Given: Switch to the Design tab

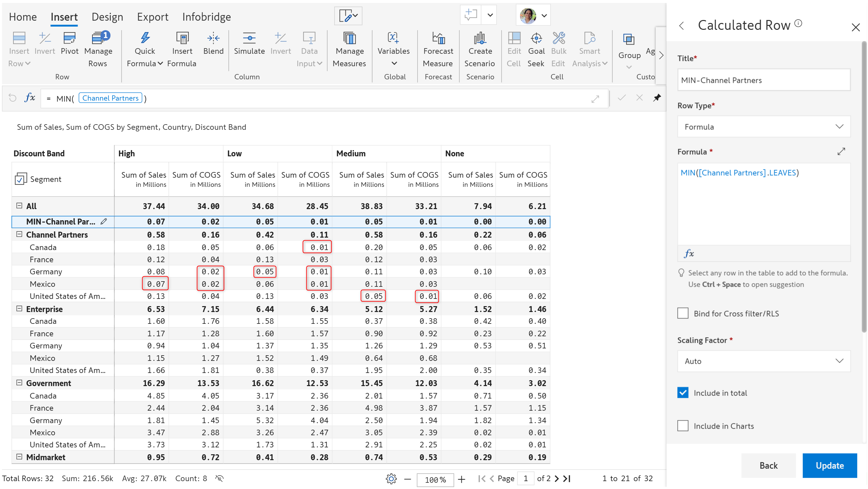Looking at the screenshot, I should (107, 17).
